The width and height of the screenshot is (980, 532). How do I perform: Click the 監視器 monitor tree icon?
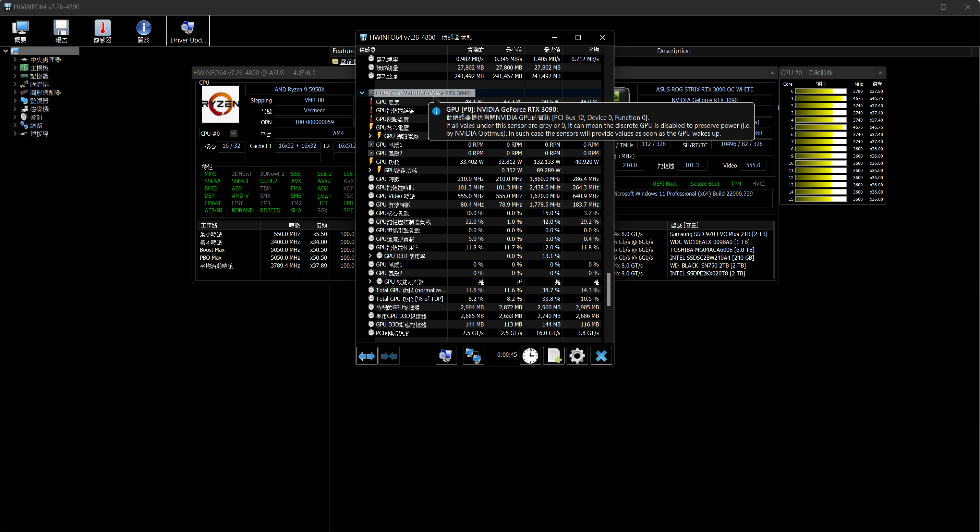24,101
